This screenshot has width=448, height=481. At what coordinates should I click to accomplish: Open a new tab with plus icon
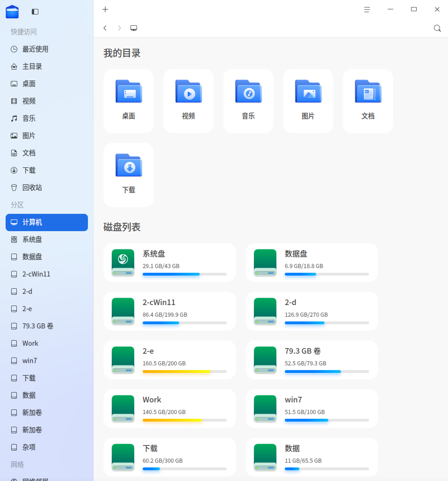click(105, 9)
